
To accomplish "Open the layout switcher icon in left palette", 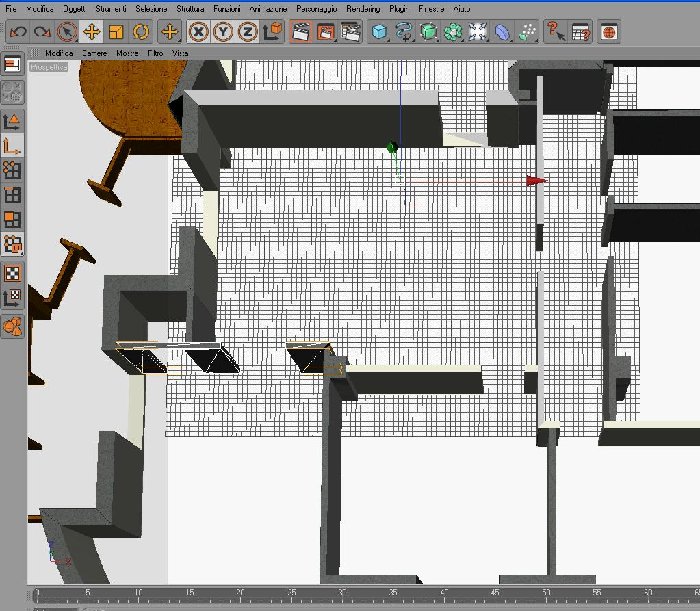I will 12,65.
